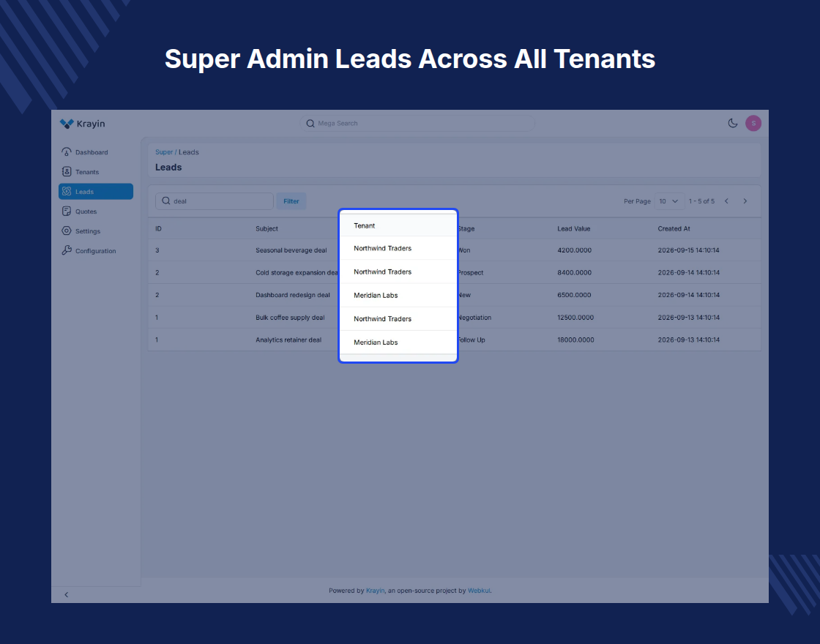The image size is (820, 644).
Task: Click created date 2026-09-15 14:10:14
Action: pyautogui.click(x=689, y=250)
